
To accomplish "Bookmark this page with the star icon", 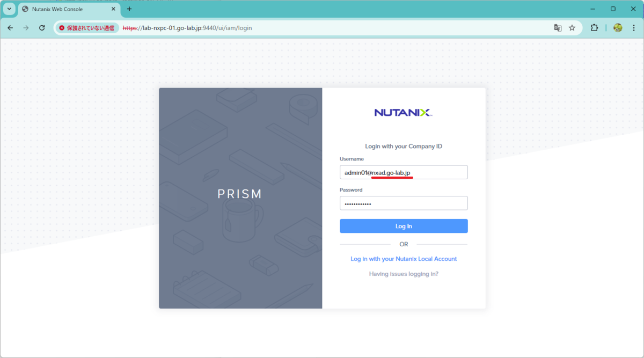I will coord(572,28).
